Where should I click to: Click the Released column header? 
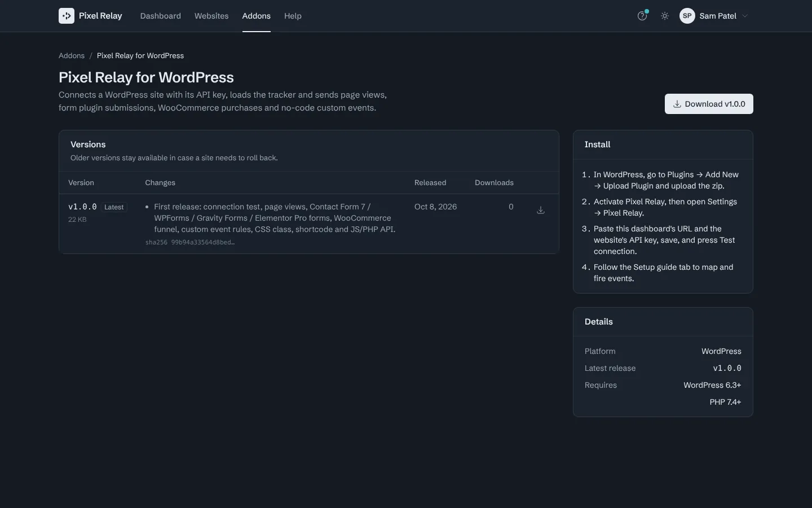point(430,182)
